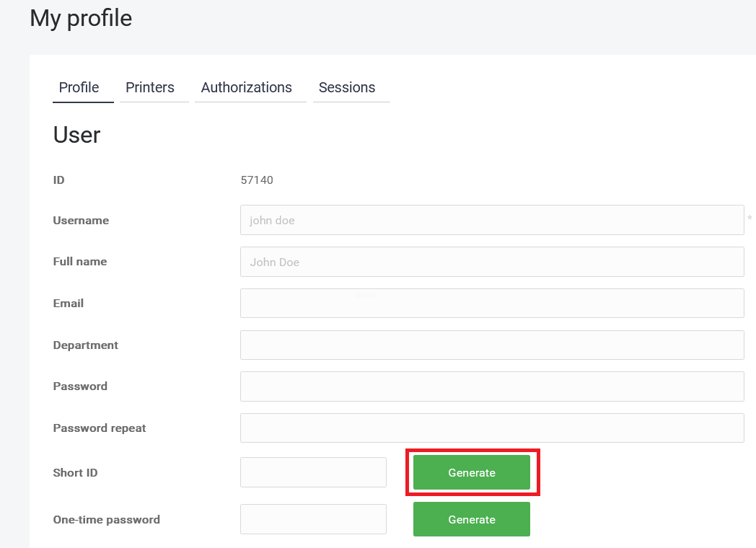The height and width of the screenshot is (548, 756).
Task: Focus the Email input field
Action: pyautogui.click(x=492, y=303)
